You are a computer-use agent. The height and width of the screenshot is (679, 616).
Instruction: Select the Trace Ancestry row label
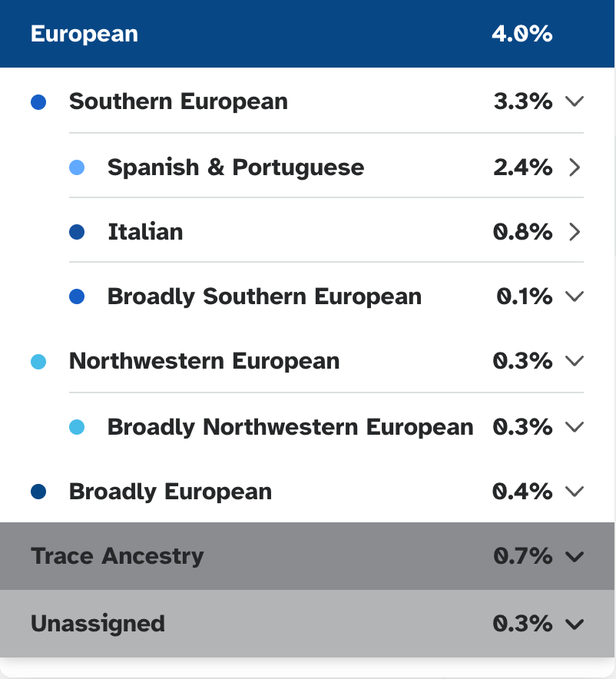[x=117, y=556]
